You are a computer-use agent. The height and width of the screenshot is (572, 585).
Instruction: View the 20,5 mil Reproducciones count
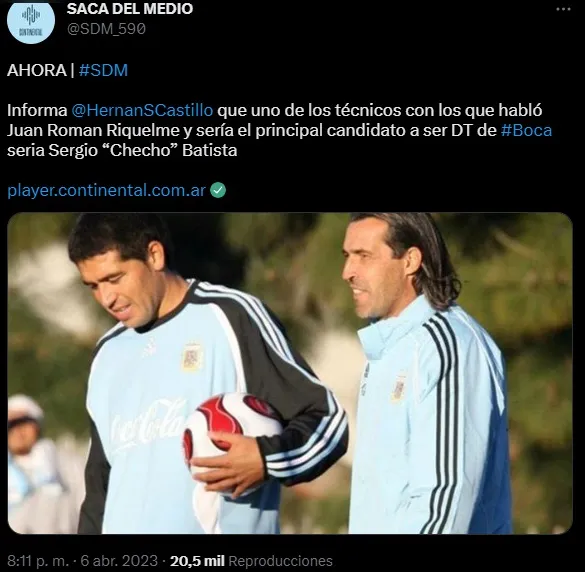click(251, 561)
